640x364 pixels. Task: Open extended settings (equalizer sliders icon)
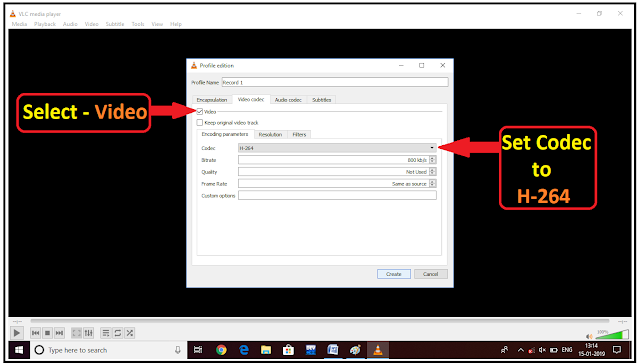pyautogui.click(x=89, y=333)
